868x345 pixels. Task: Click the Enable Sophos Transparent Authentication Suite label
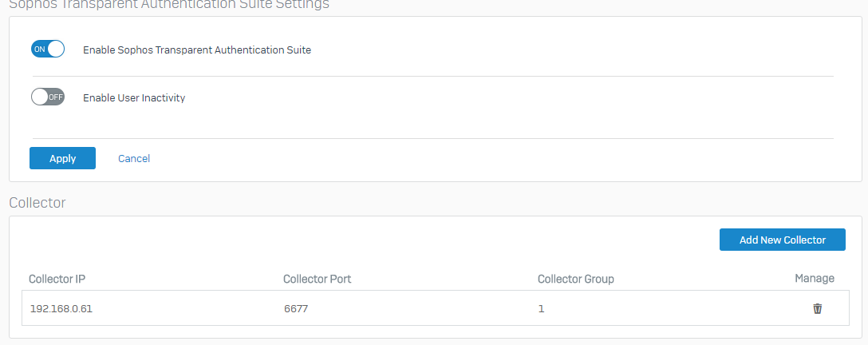197,50
